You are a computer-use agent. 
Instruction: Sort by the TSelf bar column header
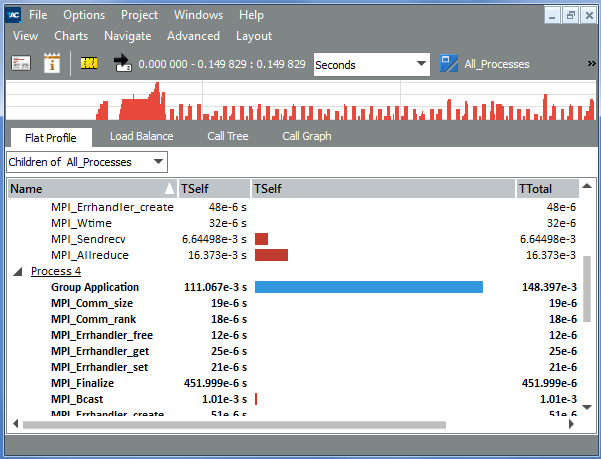coord(383,189)
